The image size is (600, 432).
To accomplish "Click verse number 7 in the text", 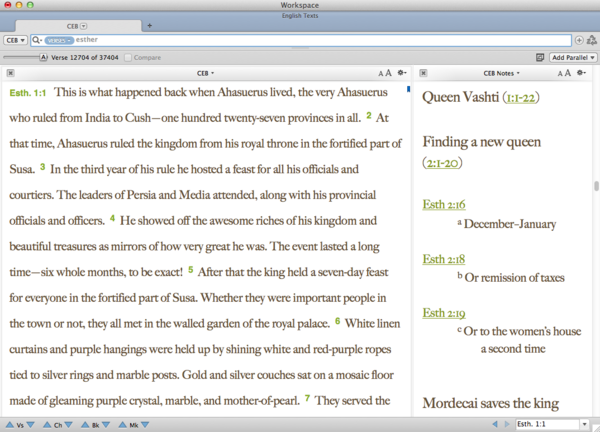I will (307, 398).
